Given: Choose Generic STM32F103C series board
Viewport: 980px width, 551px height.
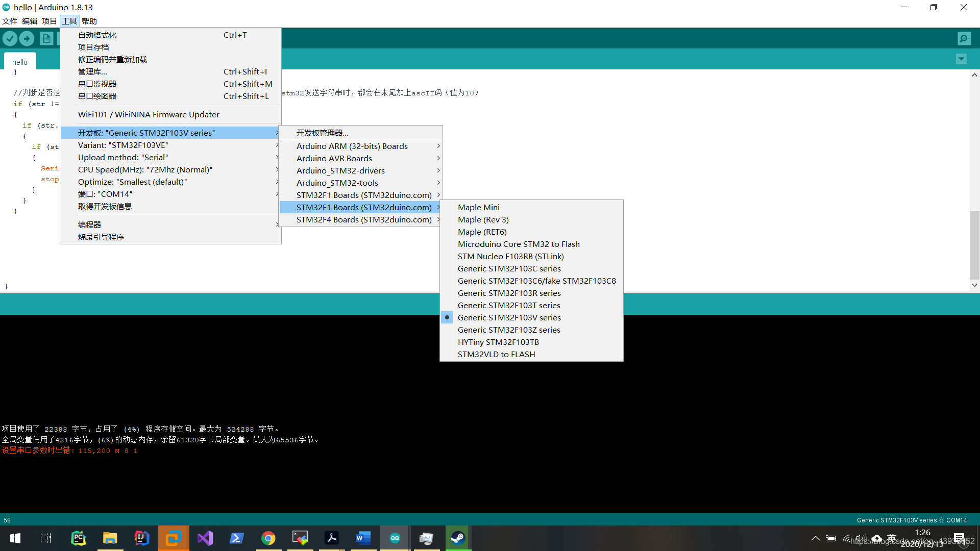Looking at the screenshot, I should [531, 268].
